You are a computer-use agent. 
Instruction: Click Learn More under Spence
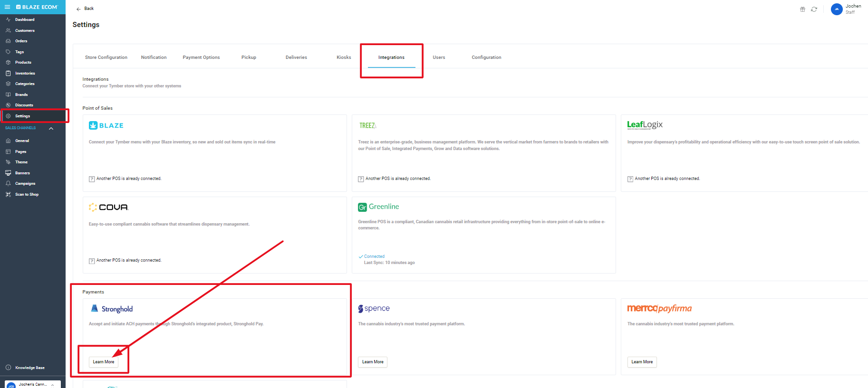372,362
